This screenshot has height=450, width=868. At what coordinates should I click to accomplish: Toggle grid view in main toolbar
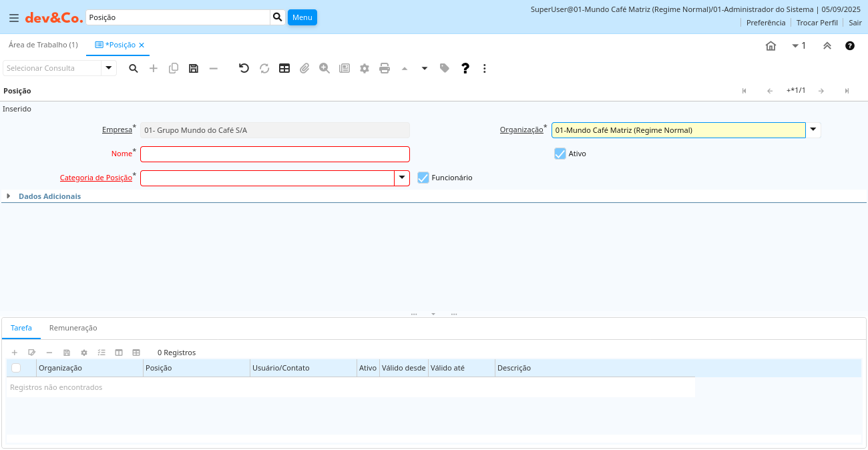284,68
